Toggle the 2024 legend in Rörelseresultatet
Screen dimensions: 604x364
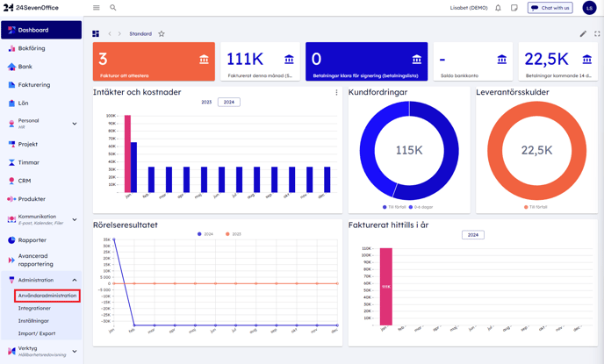point(205,234)
